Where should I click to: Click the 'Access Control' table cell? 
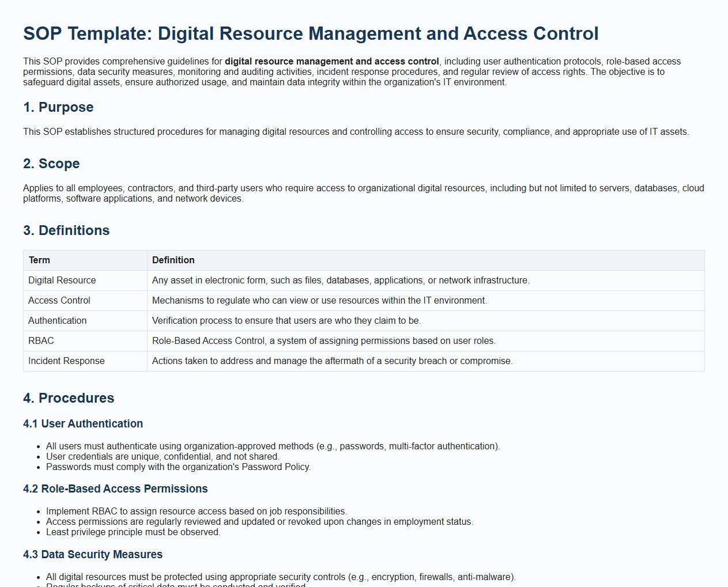pyautogui.click(x=59, y=301)
